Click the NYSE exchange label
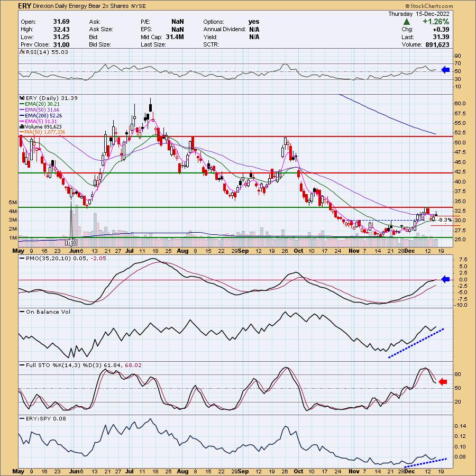The width and height of the screenshot is (476, 476). tap(139, 6)
